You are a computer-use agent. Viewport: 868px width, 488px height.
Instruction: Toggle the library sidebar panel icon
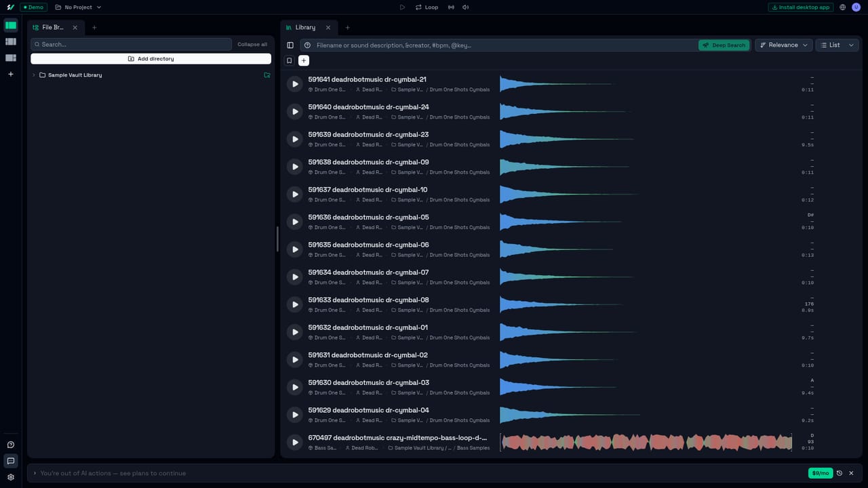[290, 45]
